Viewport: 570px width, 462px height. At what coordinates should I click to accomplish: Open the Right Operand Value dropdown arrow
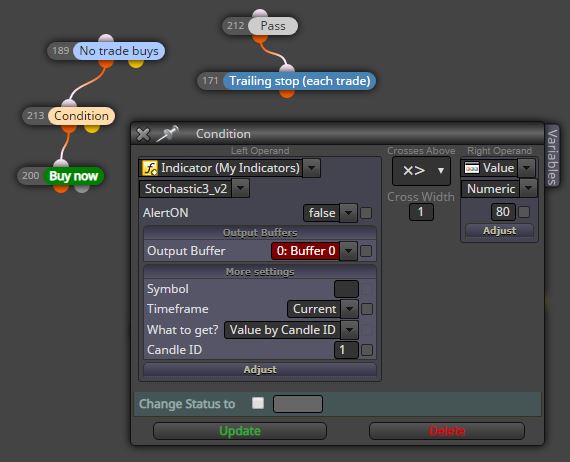pyautogui.click(x=526, y=168)
